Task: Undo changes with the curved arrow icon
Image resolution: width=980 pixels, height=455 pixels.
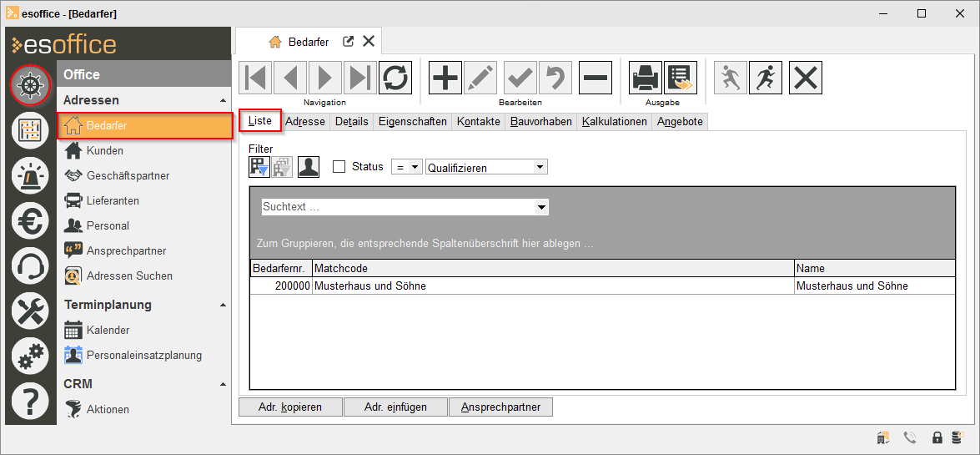Action: (x=555, y=78)
